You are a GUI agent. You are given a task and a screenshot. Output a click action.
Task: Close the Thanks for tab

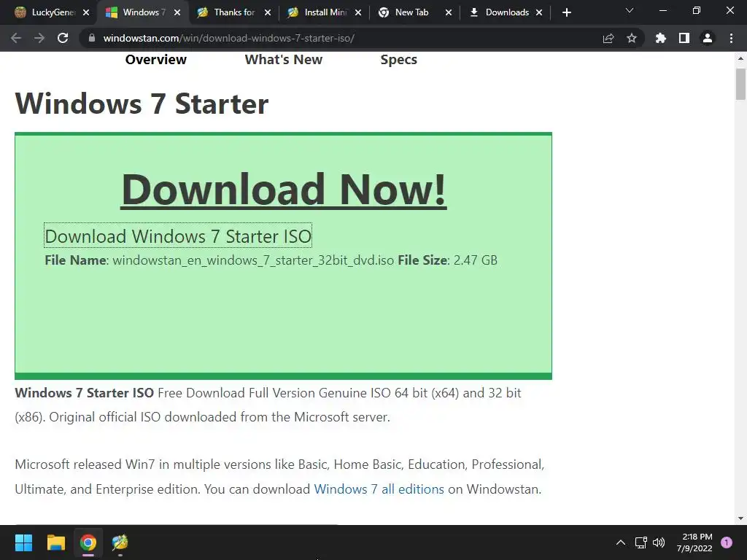coord(268,12)
